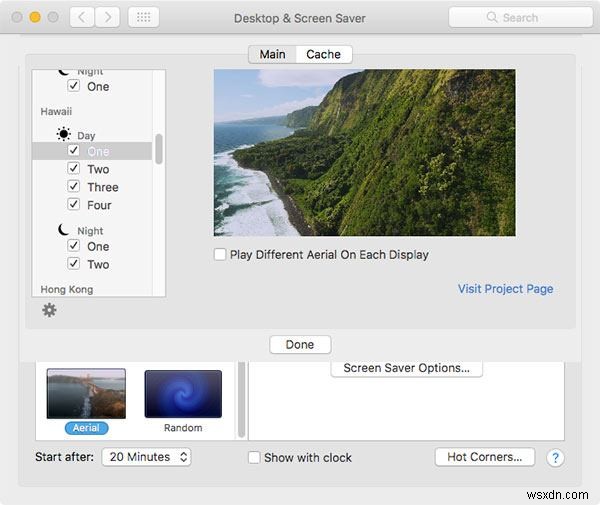Uncheck Hawaii Night One video
Screen dimensions: 600x505
click(73, 245)
